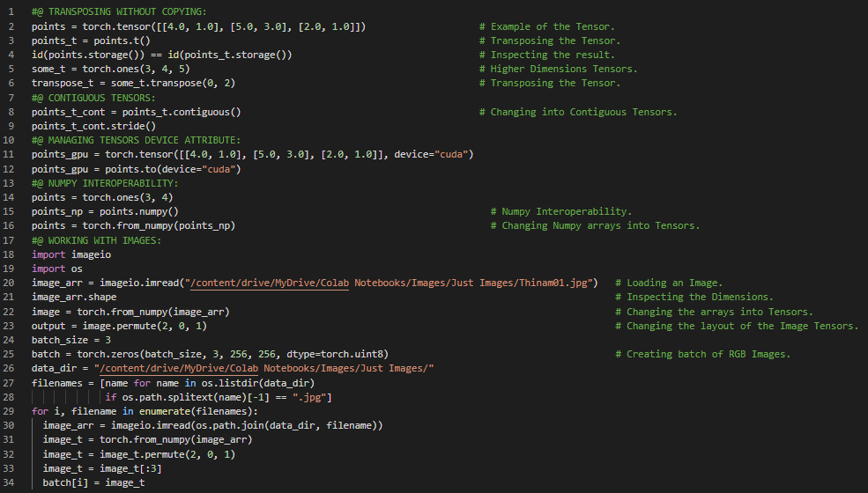Viewport: 868px width, 493px height.
Task: Click "image_arr.shape" on line 21
Action: pos(74,297)
